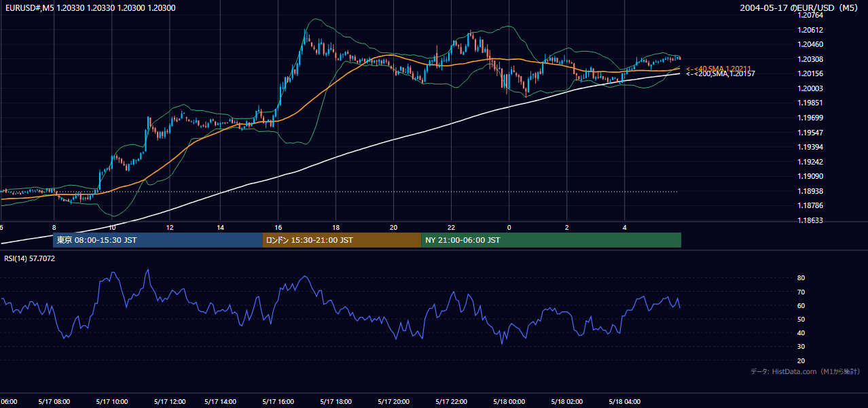Click the RSI(14) 57.7072 indicator label
868x408 pixels.
pyautogui.click(x=30, y=258)
